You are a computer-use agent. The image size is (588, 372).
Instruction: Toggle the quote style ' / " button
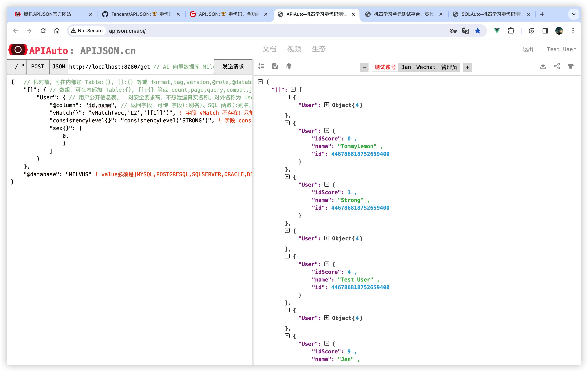16,67
